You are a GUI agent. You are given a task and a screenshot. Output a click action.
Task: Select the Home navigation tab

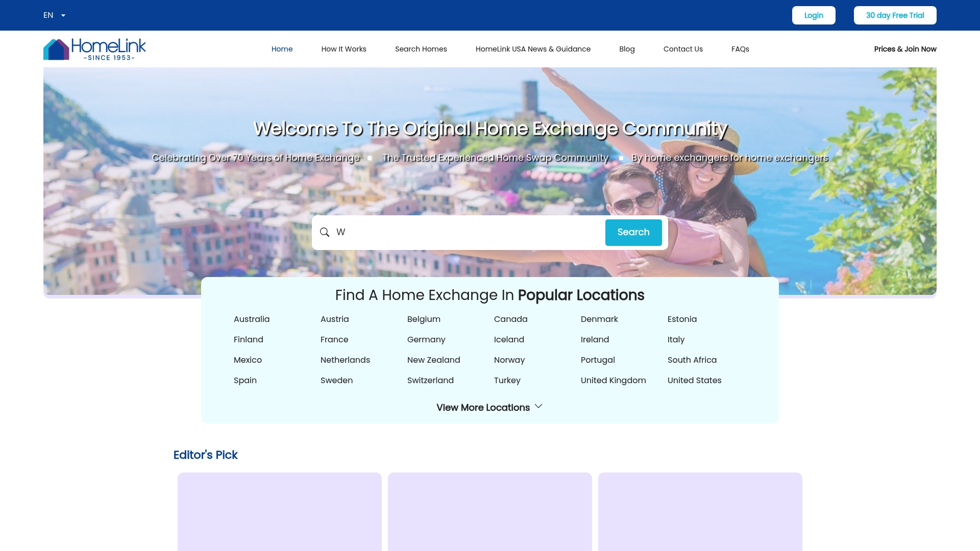(x=282, y=48)
